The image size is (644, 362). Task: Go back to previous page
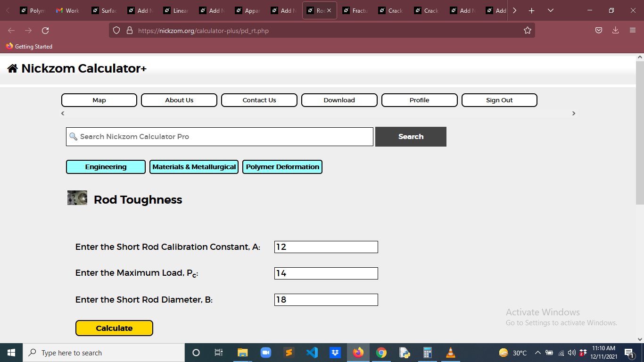[x=11, y=31]
